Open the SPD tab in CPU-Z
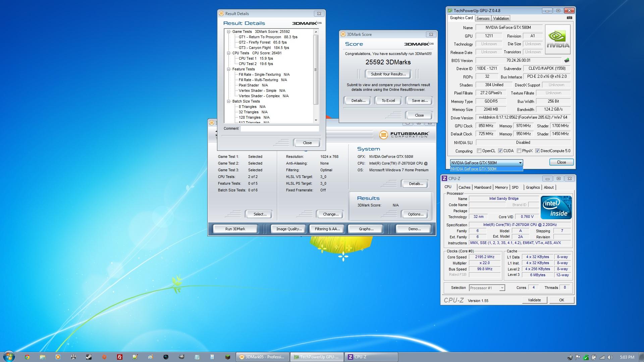 (x=515, y=187)
